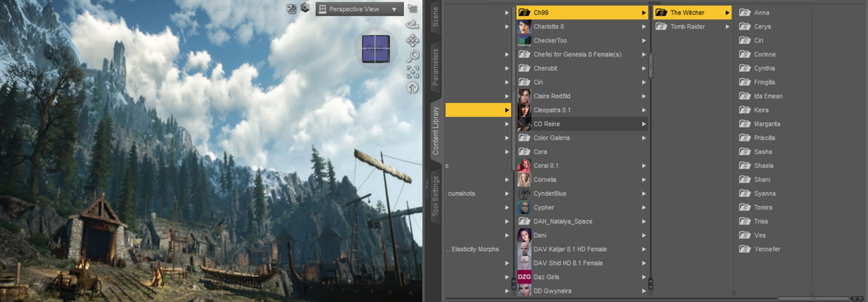
Task: Click the highlighted yellow row in left list
Action: point(478,110)
